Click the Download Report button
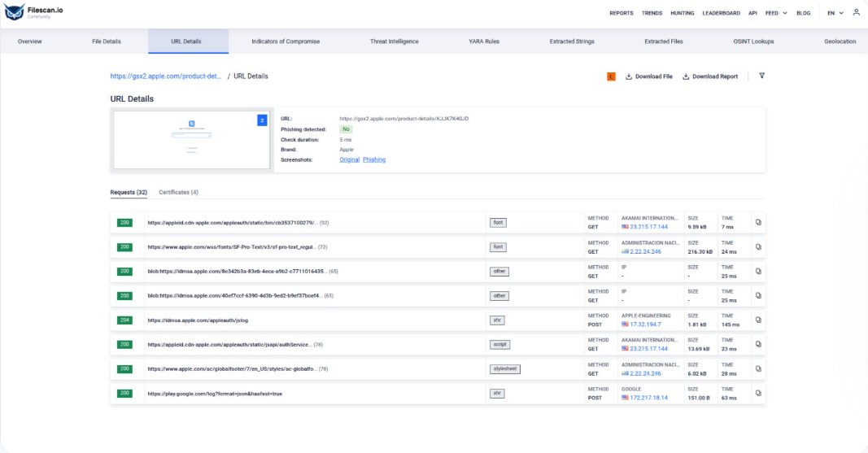The width and height of the screenshot is (868, 453). [x=710, y=76]
